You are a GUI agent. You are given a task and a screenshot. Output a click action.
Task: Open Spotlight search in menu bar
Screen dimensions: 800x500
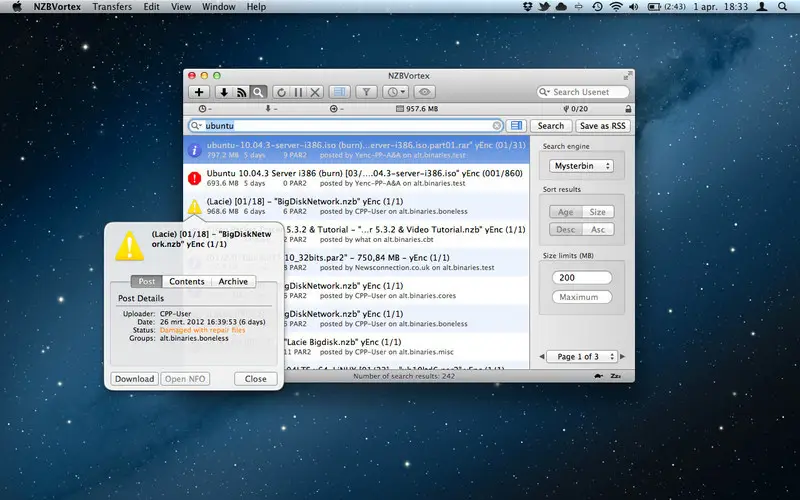click(x=783, y=7)
